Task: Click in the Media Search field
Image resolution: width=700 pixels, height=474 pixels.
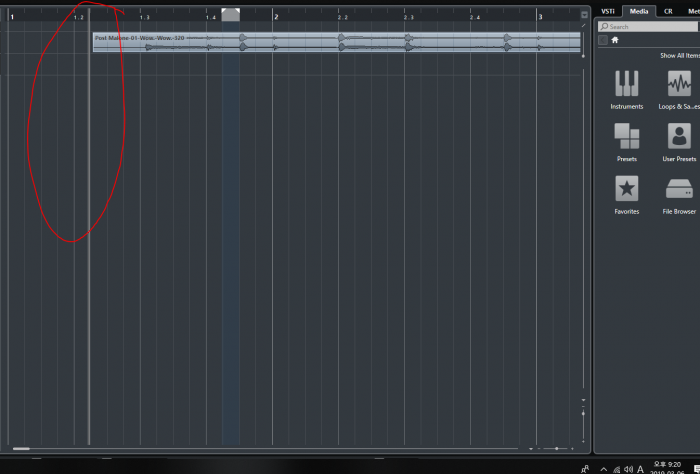Action: pos(648,27)
